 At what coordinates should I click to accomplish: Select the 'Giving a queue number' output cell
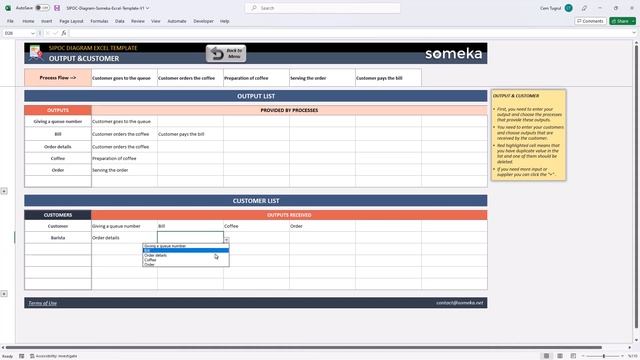click(58, 121)
